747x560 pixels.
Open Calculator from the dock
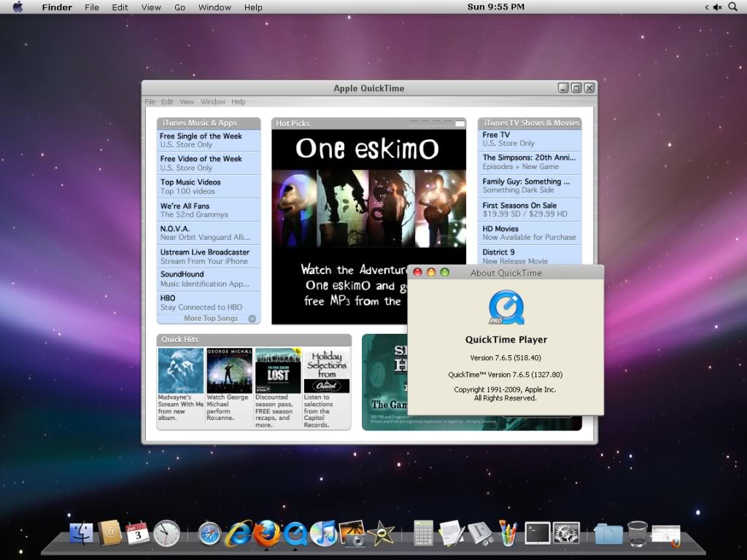424,533
